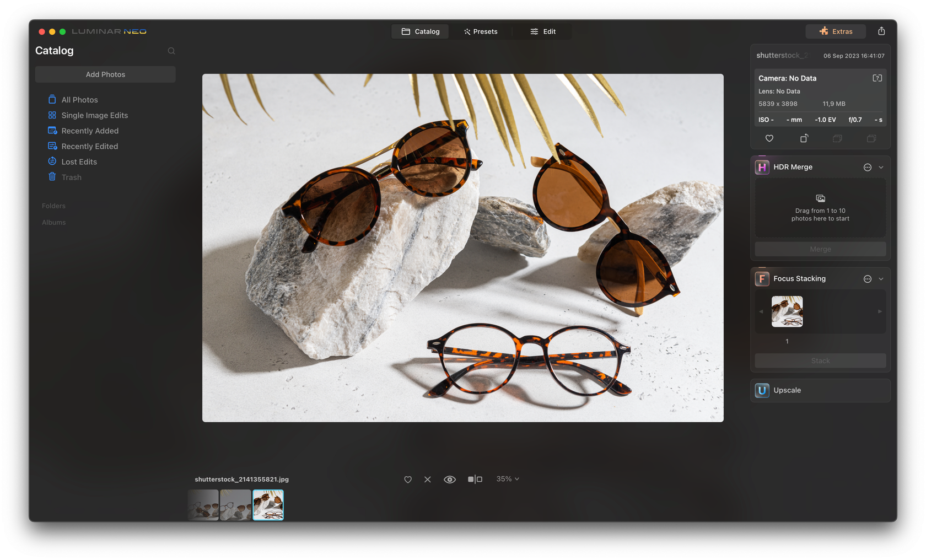This screenshot has height=560, width=926.
Task: Collapse the HDR Merge panel chevron
Action: pos(881,168)
